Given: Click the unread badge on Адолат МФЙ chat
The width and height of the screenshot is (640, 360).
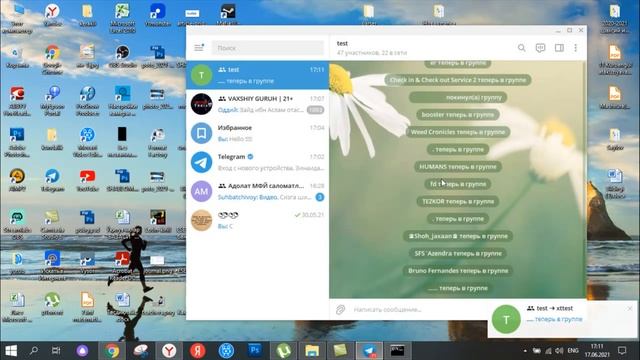Looking at the screenshot, I should pos(320,197).
